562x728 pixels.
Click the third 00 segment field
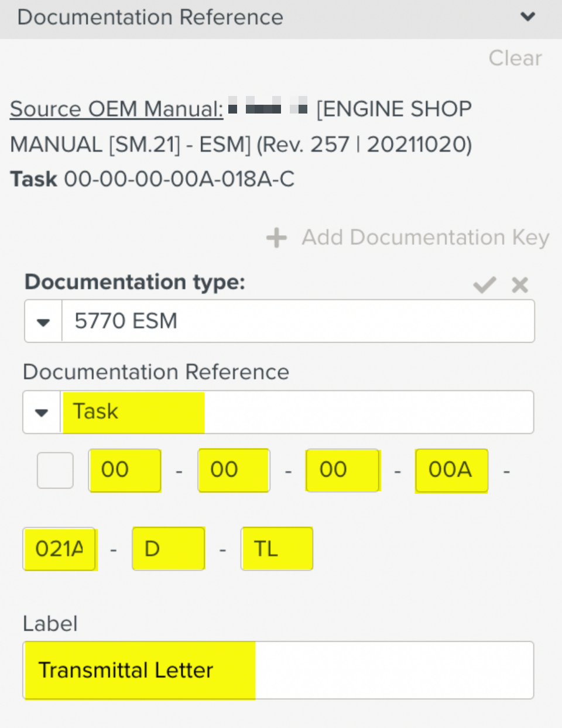tap(342, 470)
